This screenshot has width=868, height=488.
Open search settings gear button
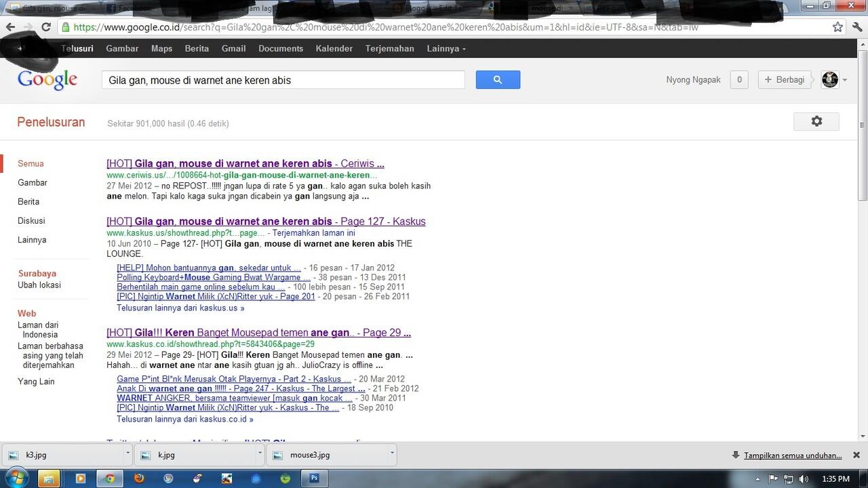[816, 121]
